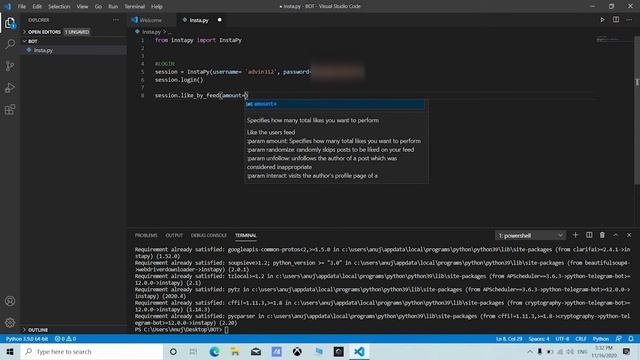Open the Explorer view in the activity bar
The height and width of the screenshot is (360, 640).
click(10, 23)
